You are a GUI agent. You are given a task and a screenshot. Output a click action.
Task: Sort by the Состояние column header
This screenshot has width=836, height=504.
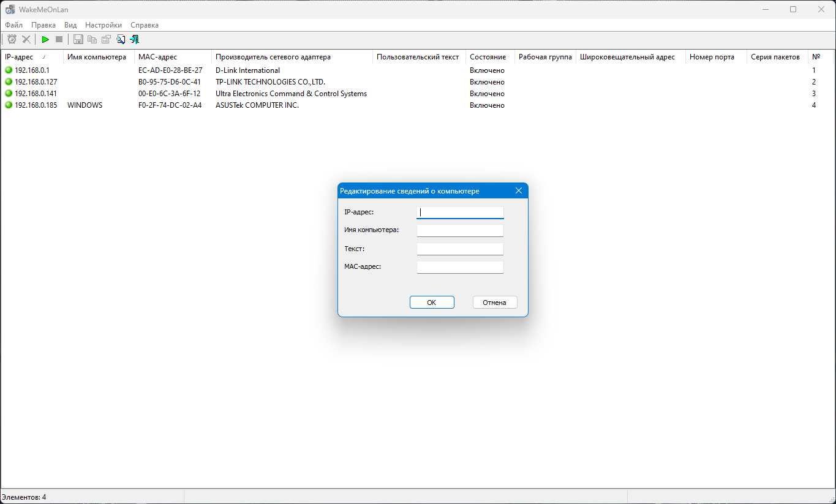tap(490, 57)
